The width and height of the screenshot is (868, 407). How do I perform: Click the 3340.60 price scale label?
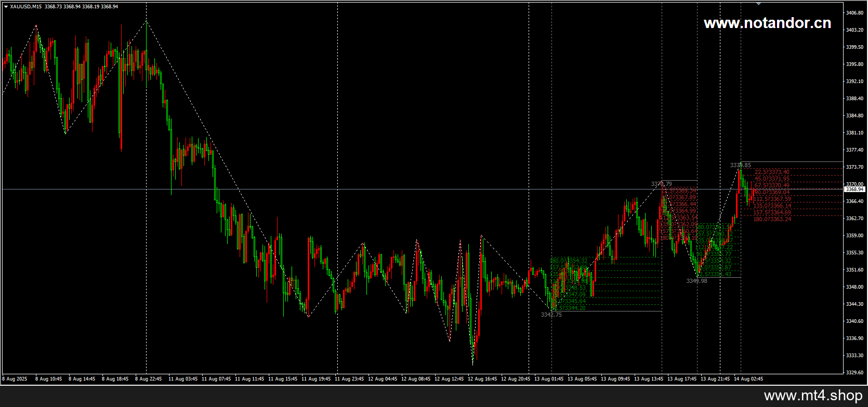[854, 321]
